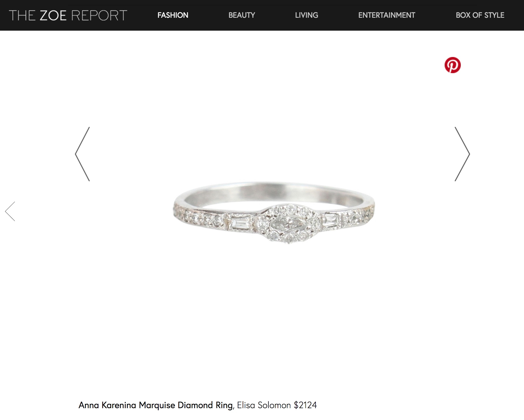Image resolution: width=524 pixels, height=420 pixels.
Task: Pin the ring image with Pinterest icon
Action: click(x=452, y=65)
